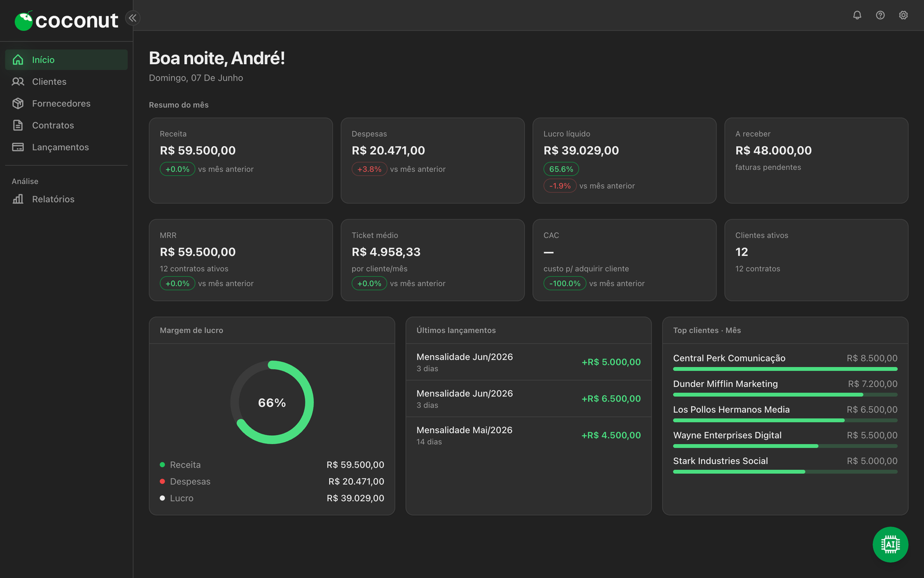Click the -1.9% badge in Lucro líquido
This screenshot has width=924, height=578.
point(560,186)
